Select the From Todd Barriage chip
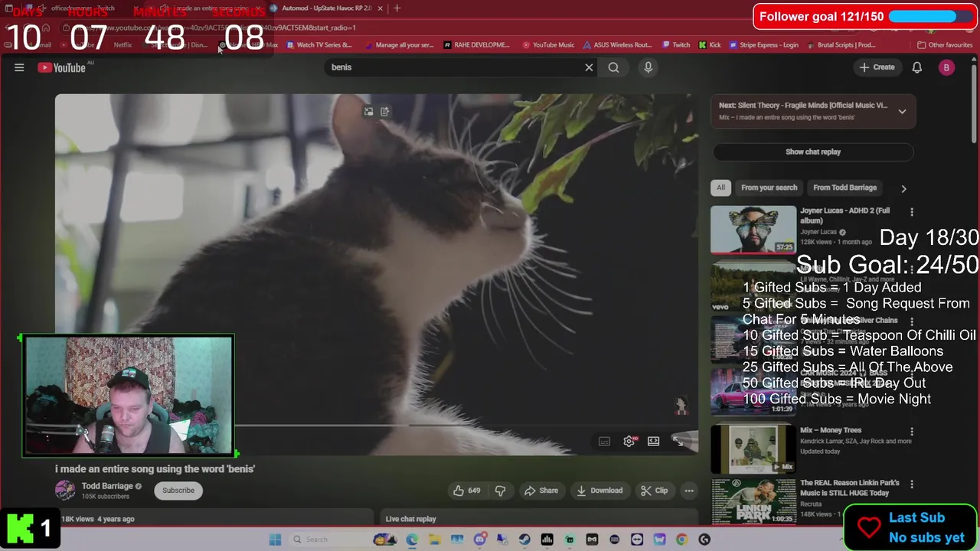980x551 pixels. [844, 187]
